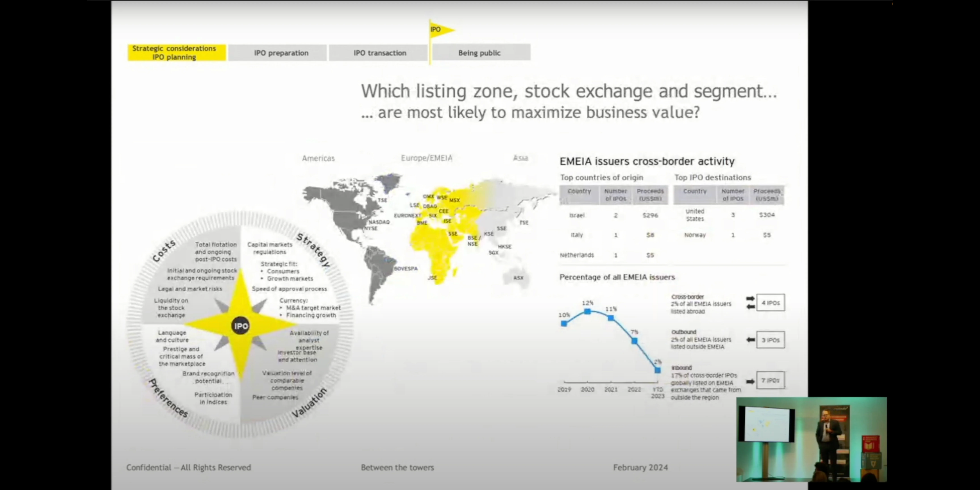Click the Americas map region label
Image resolution: width=980 pixels, height=490 pixels.
318,158
